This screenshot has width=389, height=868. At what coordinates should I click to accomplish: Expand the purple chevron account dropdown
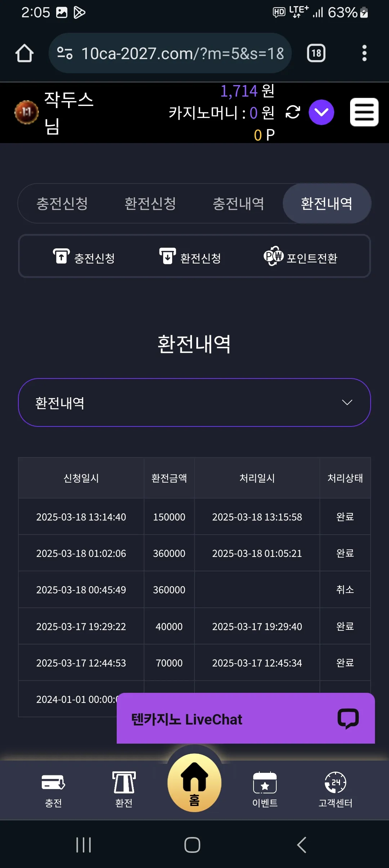tap(321, 112)
